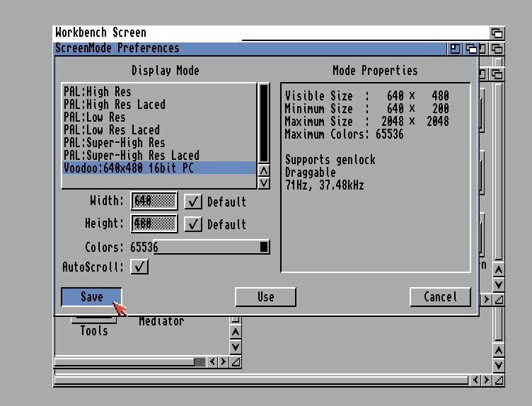Select PAL:High Res display mode
The height and width of the screenshot is (406, 532).
[x=98, y=91]
